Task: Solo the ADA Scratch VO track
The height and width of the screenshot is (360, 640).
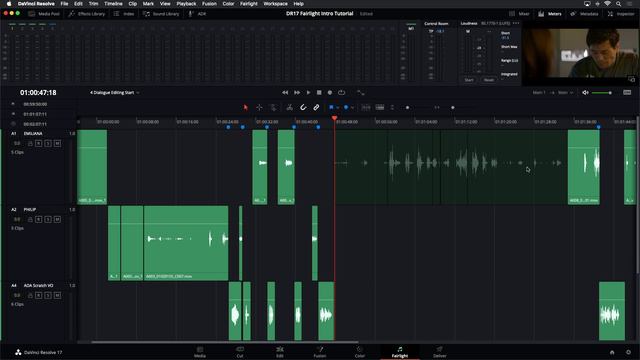Action: click(x=48, y=295)
